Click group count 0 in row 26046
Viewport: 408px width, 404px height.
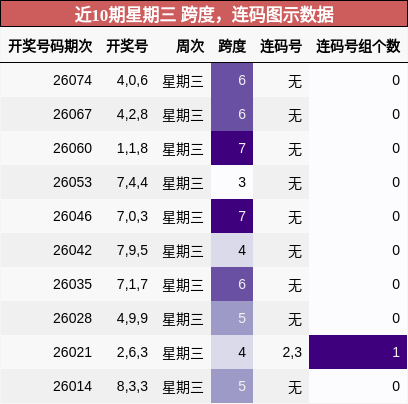(x=396, y=216)
